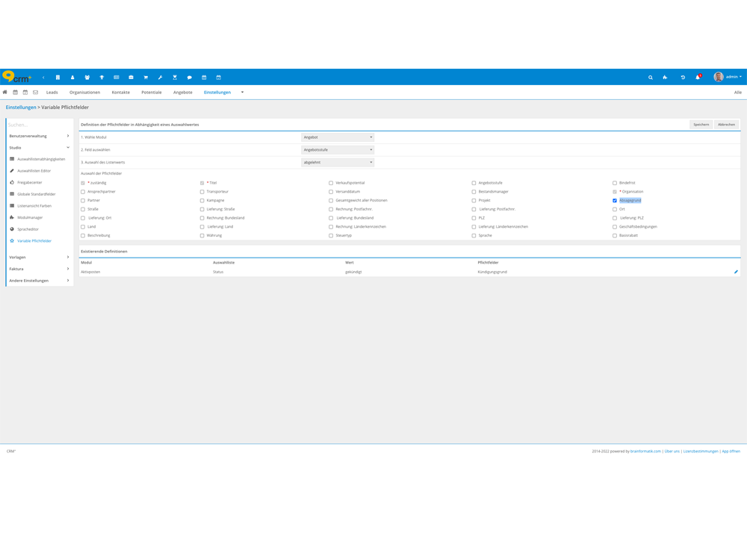Open notifications via the bell icon

(x=698, y=77)
